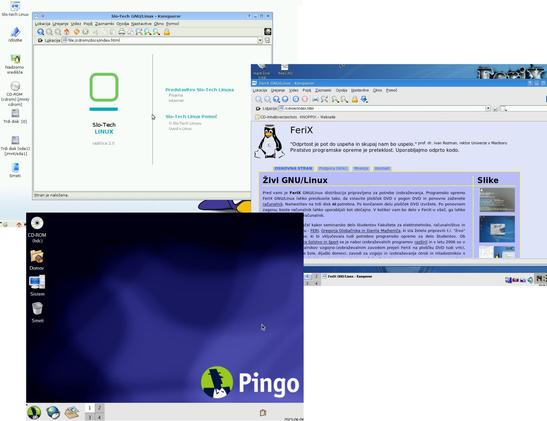Click the Tux penguin logo on FeriX page
547x421 pixels.
[269, 142]
